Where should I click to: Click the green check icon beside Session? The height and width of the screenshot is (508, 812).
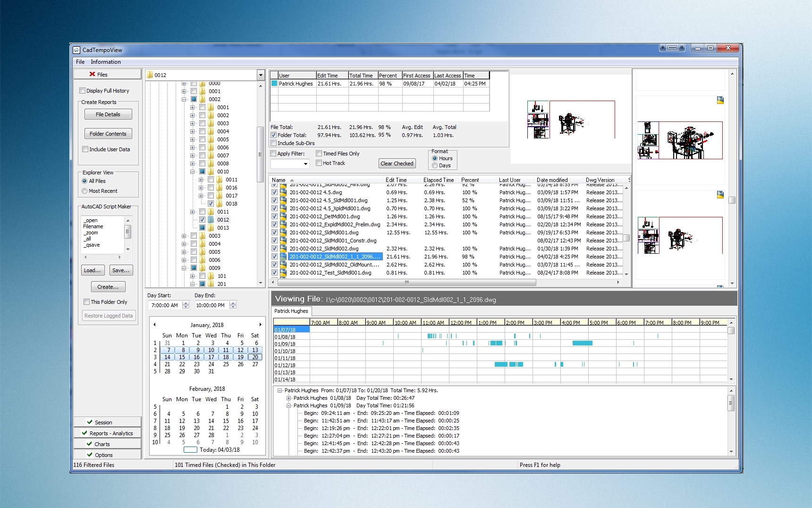pos(90,422)
